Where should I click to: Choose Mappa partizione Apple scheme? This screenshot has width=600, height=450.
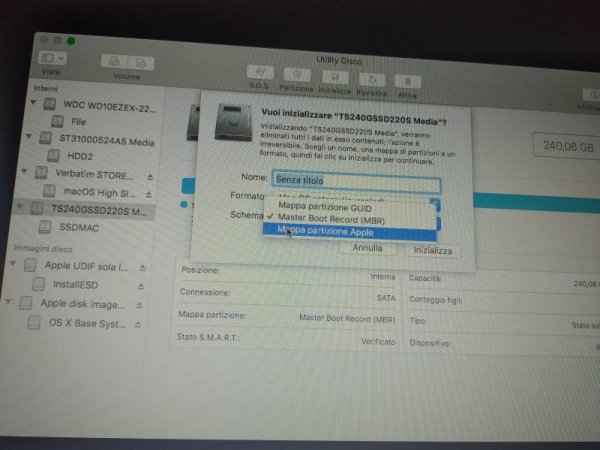point(349,232)
